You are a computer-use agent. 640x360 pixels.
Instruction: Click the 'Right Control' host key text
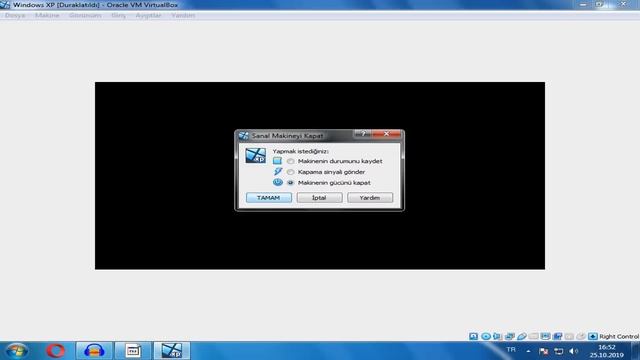[619, 336]
